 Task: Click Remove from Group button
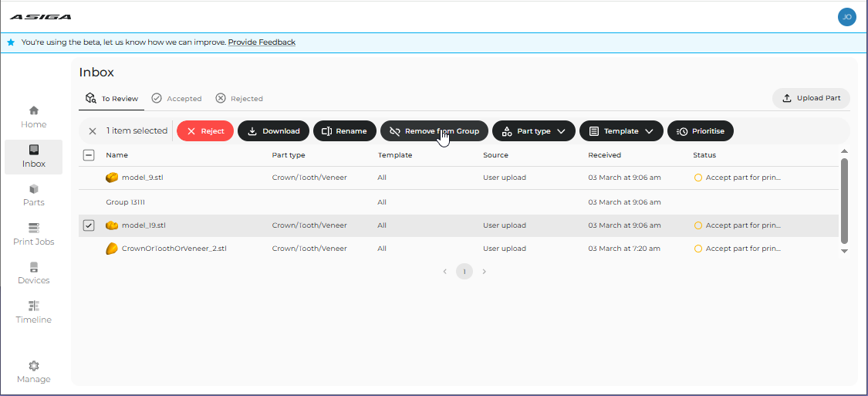[x=434, y=131]
